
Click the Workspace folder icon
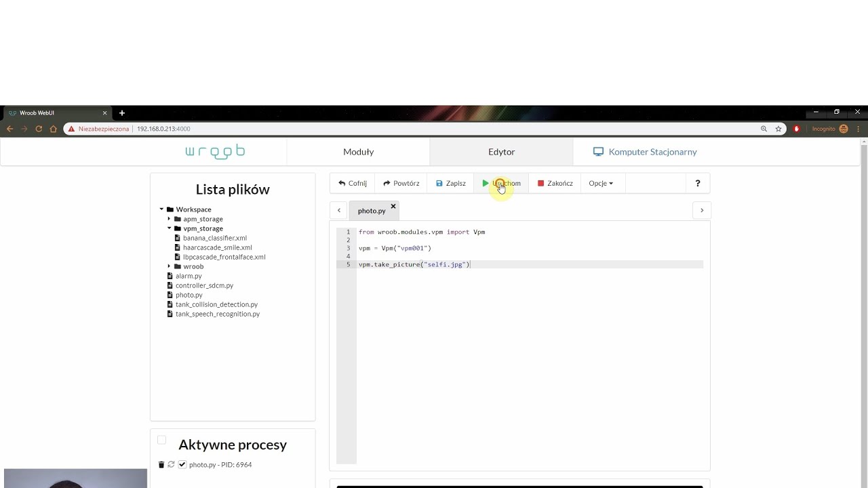(170, 209)
